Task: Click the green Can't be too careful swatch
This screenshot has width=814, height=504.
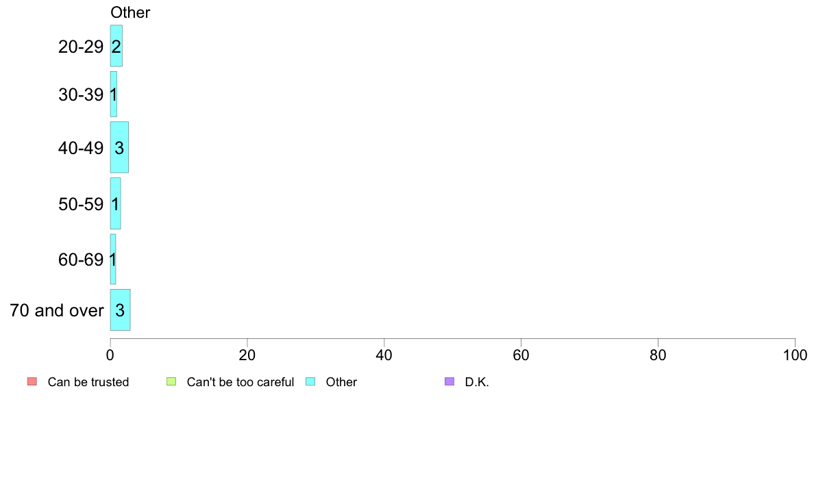Action: [x=171, y=381]
